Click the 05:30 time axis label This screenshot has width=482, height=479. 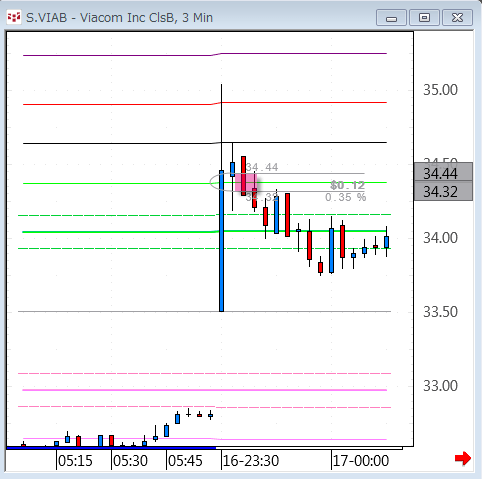(x=130, y=461)
